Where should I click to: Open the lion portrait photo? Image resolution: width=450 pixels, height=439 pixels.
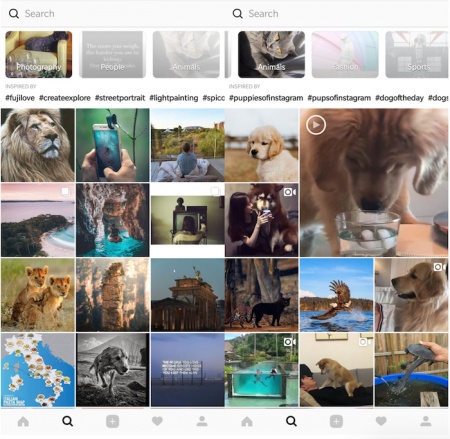click(38, 145)
